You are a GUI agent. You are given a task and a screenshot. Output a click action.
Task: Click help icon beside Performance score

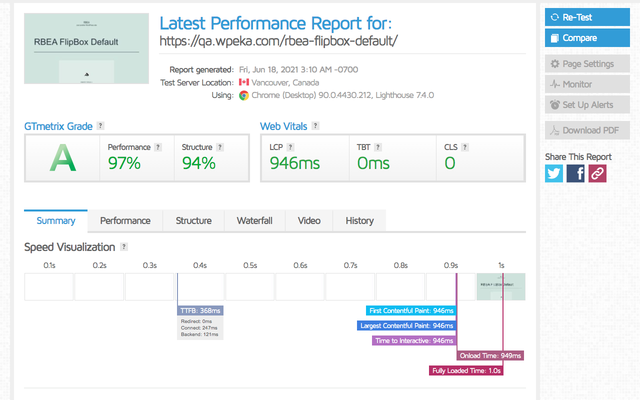(158, 147)
